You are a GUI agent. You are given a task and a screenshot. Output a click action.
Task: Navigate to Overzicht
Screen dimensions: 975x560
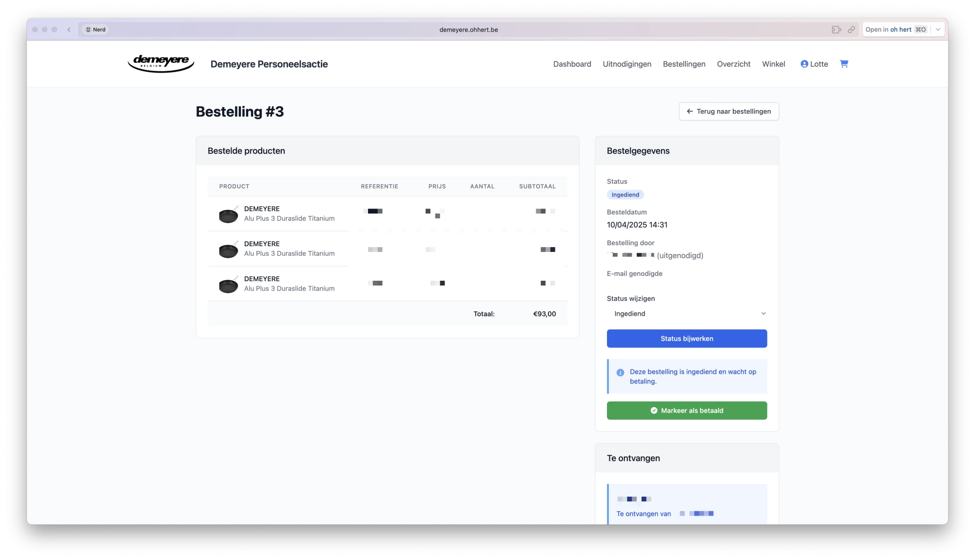coord(733,64)
